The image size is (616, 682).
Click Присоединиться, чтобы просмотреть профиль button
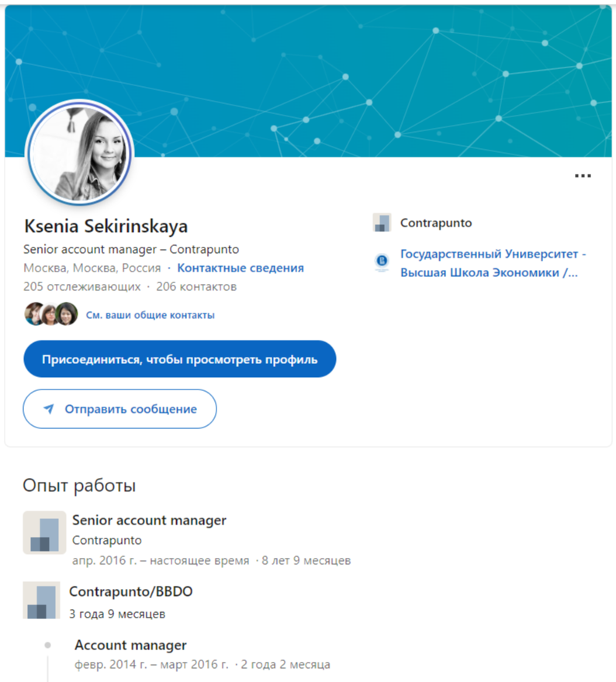coord(180,359)
